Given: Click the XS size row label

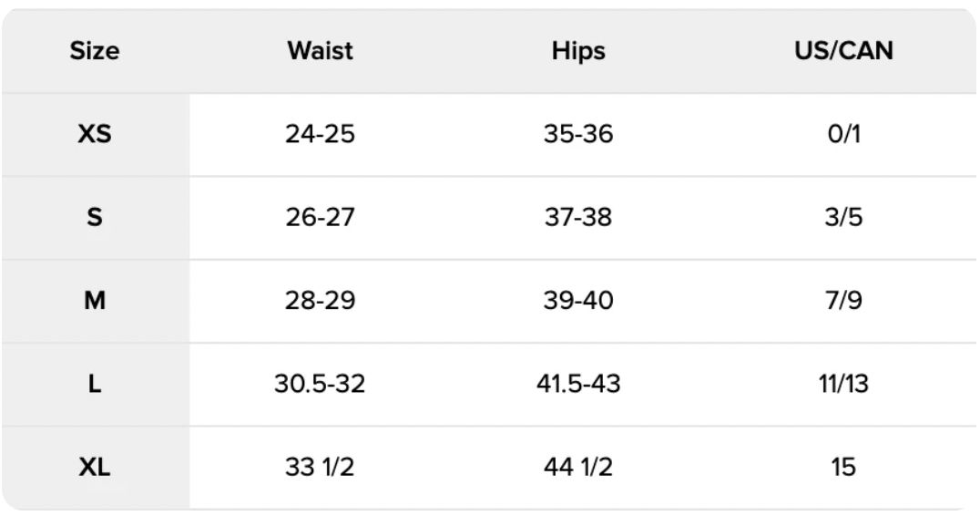Looking at the screenshot, I should point(95,135).
